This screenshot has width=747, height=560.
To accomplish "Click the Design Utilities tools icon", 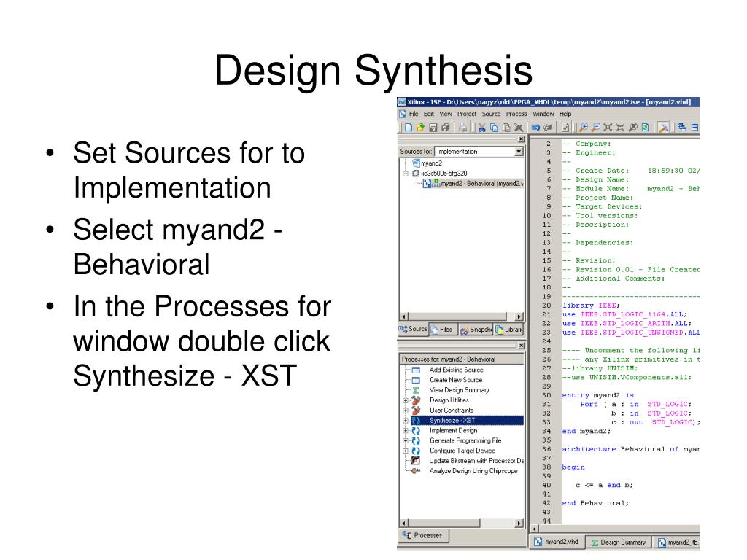I will [x=416, y=400].
